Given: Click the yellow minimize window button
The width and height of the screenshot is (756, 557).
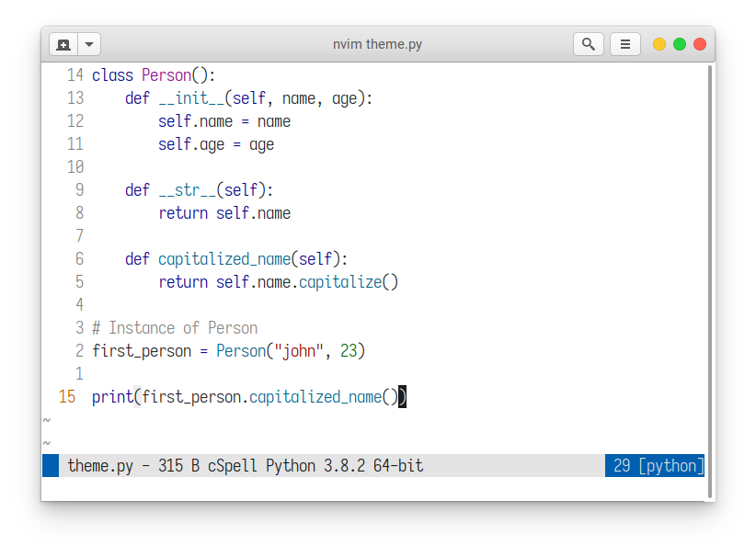Looking at the screenshot, I should click(659, 44).
